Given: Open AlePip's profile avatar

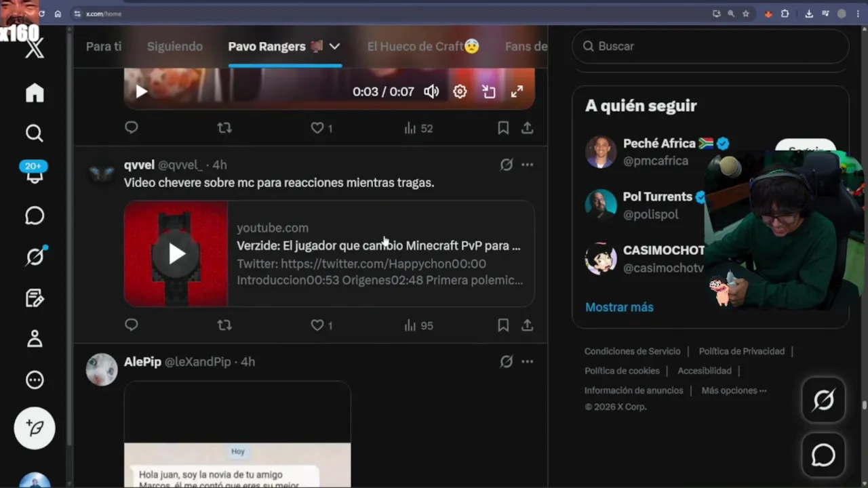Looking at the screenshot, I should point(102,369).
